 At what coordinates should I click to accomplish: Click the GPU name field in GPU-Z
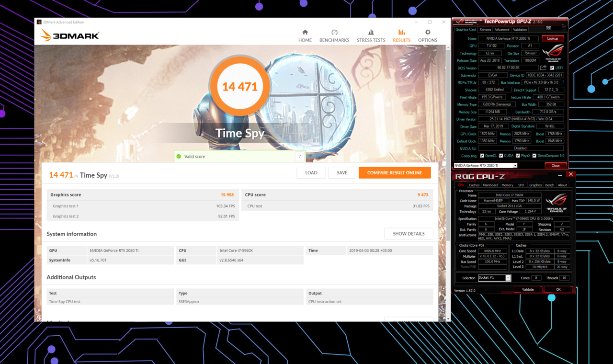(509, 38)
